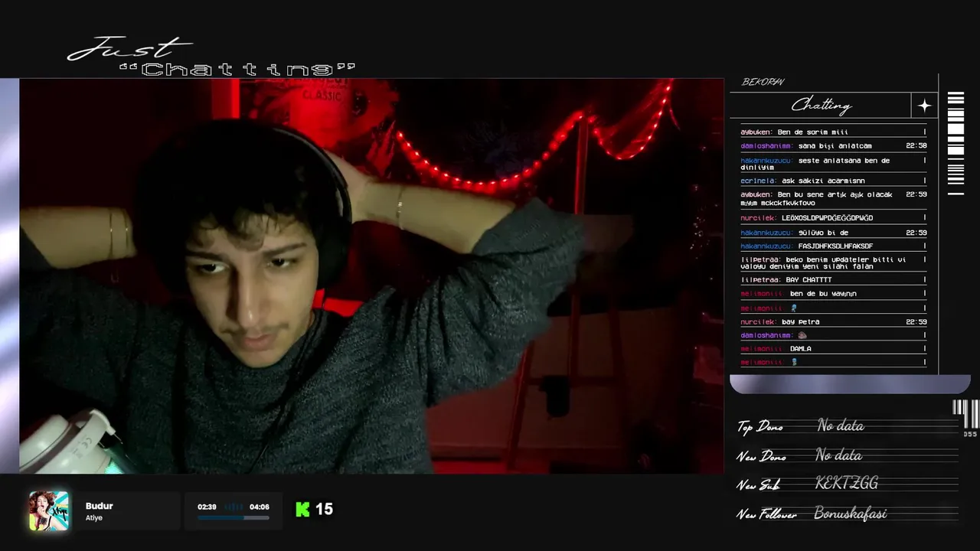980x551 pixels.
Task: Click new subscriber name 'KEKTZGG'
Action: tap(847, 484)
